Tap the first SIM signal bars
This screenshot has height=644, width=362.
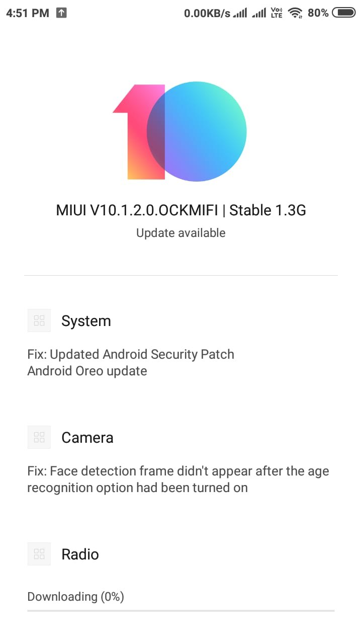click(x=240, y=14)
